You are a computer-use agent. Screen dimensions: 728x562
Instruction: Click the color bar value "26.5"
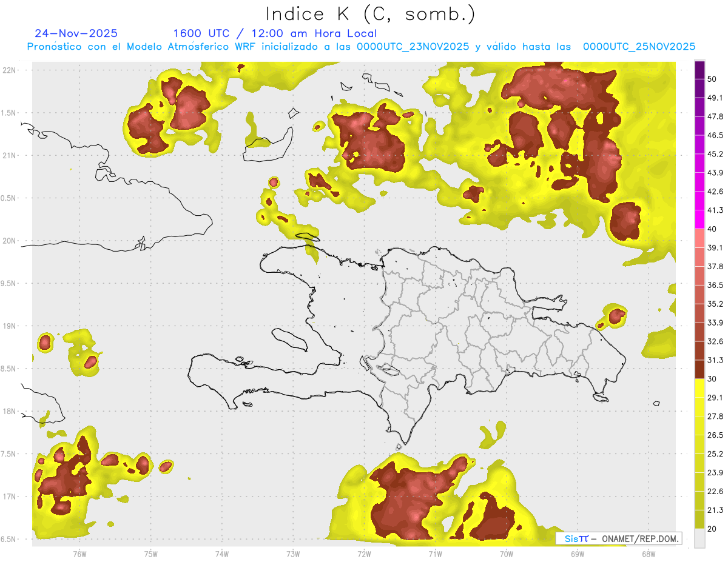[x=715, y=435]
